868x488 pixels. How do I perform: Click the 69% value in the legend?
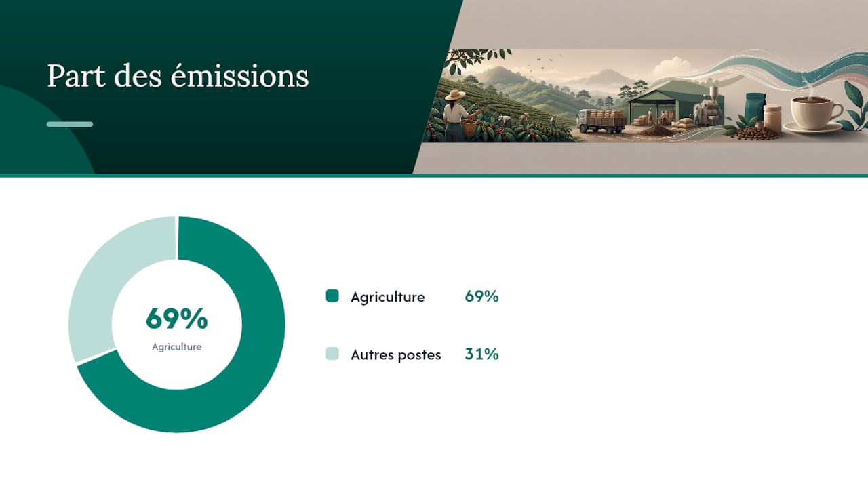pyautogui.click(x=481, y=296)
